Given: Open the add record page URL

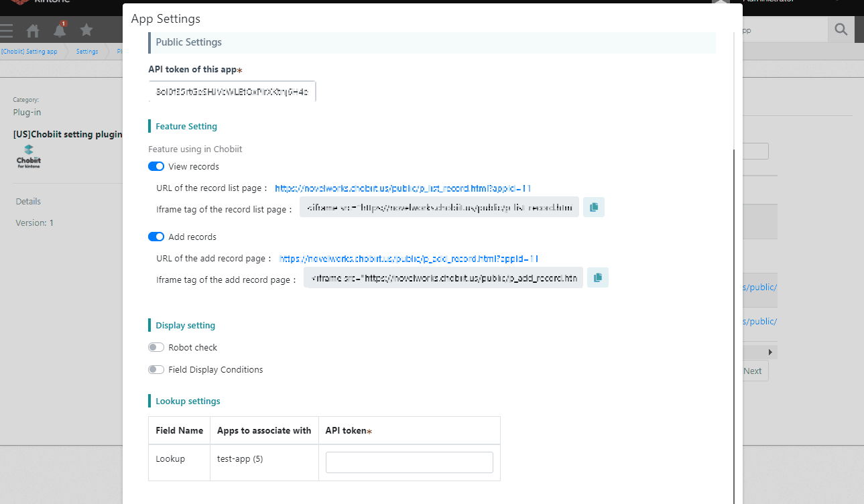Looking at the screenshot, I should click(409, 259).
